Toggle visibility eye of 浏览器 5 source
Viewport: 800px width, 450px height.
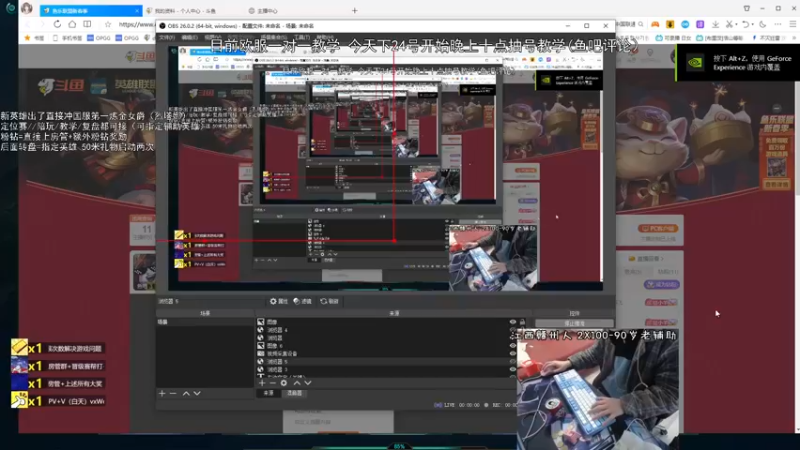tap(513, 361)
